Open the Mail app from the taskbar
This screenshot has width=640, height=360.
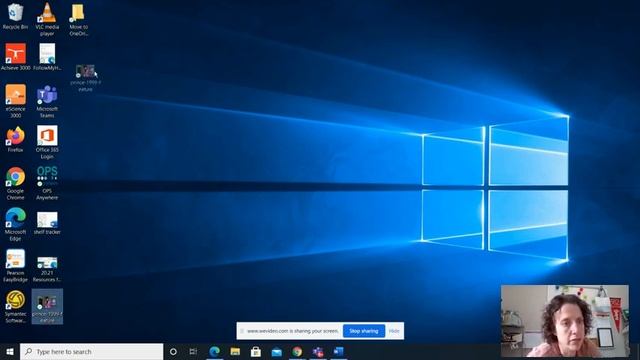(x=277, y=351)
